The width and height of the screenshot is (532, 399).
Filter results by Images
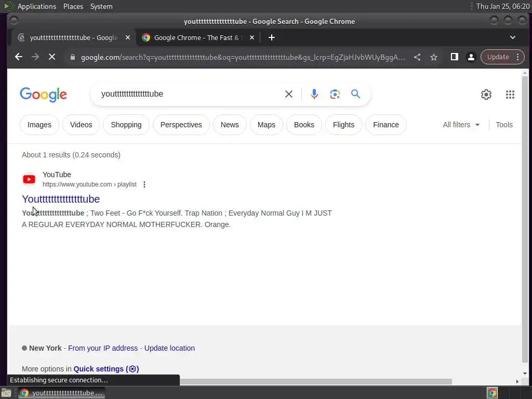coord(39,125)
